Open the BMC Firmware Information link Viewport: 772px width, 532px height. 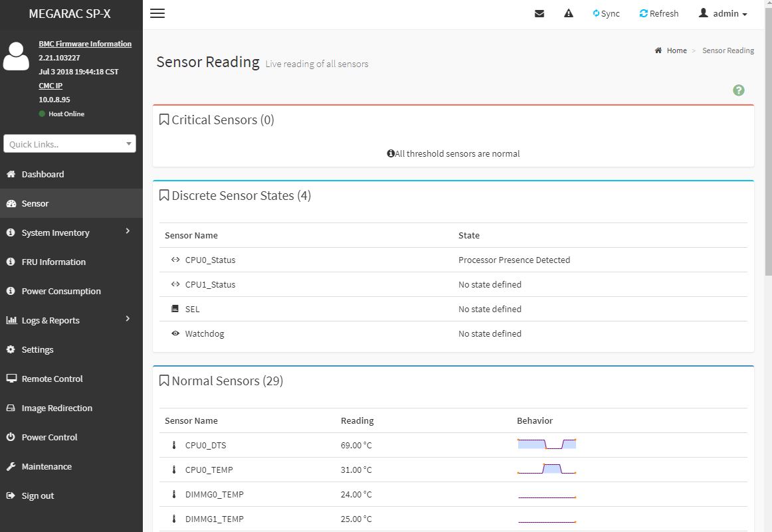pos(85,44)
